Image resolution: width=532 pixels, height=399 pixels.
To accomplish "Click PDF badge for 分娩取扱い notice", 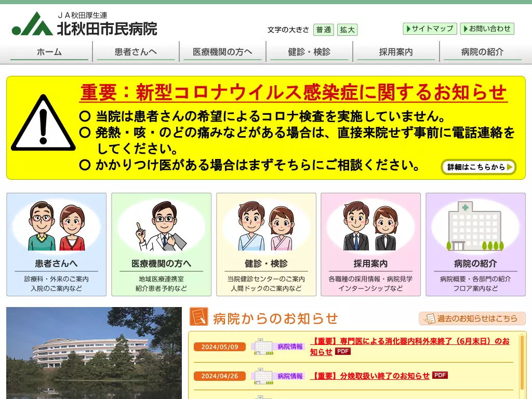I will point(440,375).
